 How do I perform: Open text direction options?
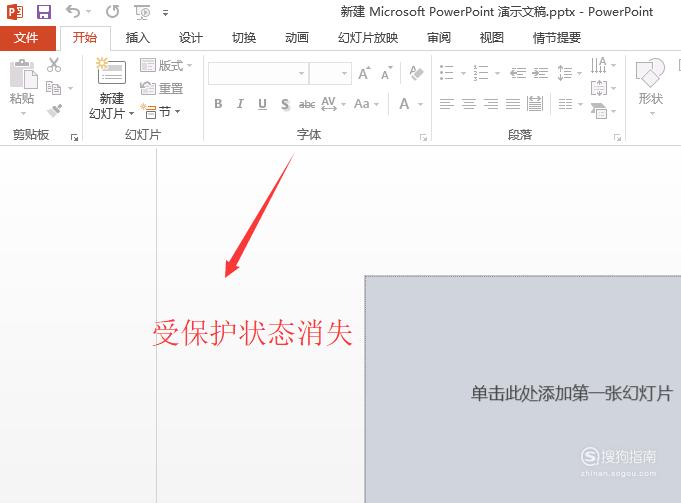click(x=603, y=65)
